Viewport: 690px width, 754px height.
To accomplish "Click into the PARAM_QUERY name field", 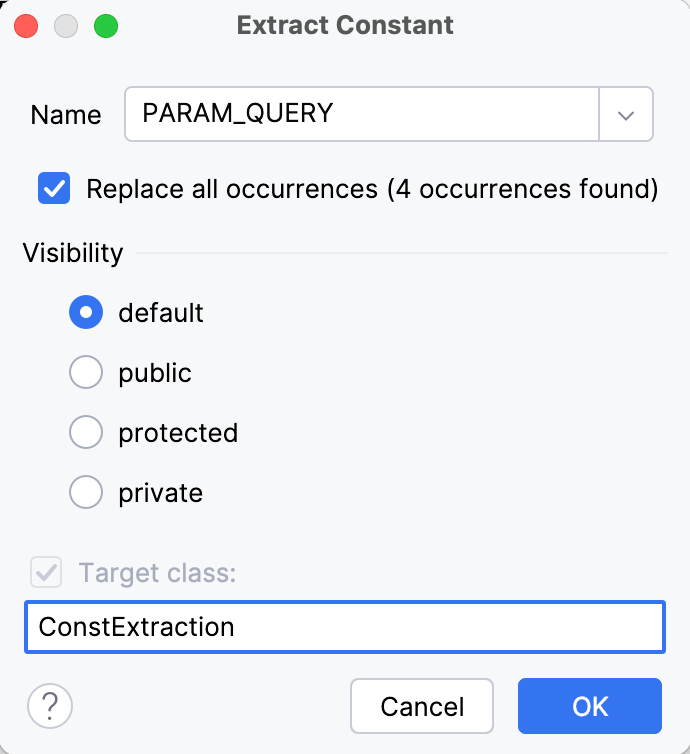I will point(360,114).
